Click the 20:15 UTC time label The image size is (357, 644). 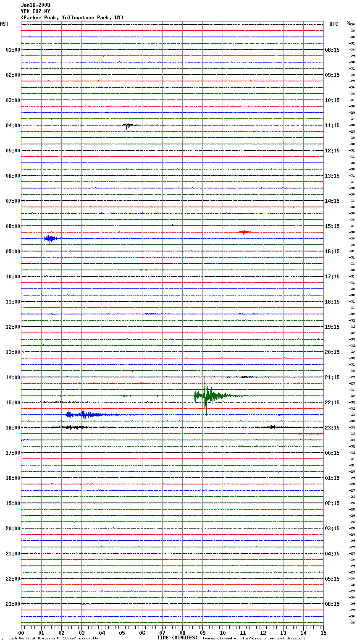(x=332, y=352)
